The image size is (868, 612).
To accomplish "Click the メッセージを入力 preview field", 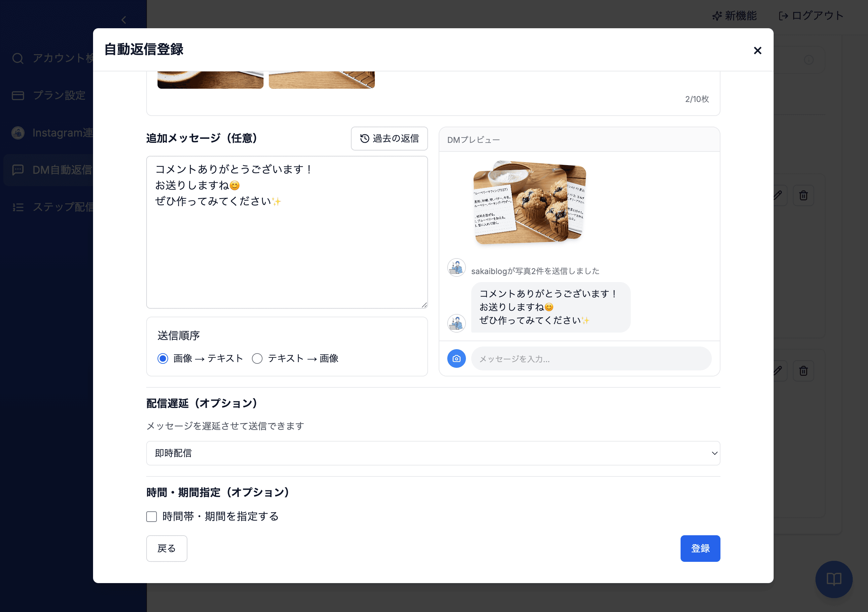I will (591, 358).
